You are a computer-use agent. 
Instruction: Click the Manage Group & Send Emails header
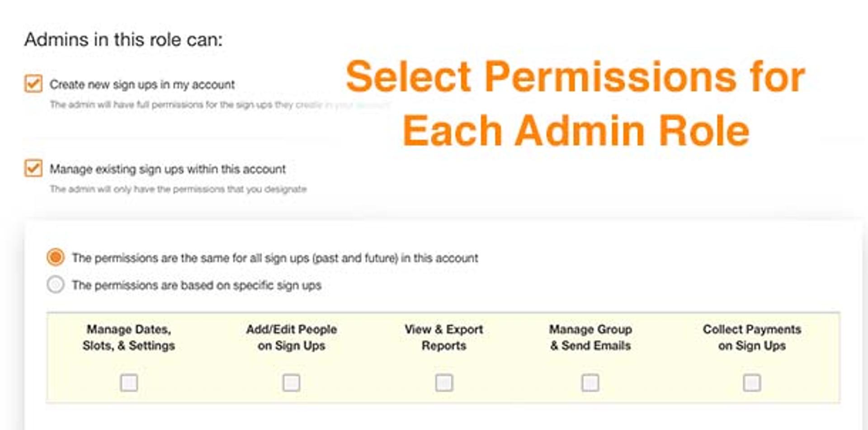tap(590, 337)
